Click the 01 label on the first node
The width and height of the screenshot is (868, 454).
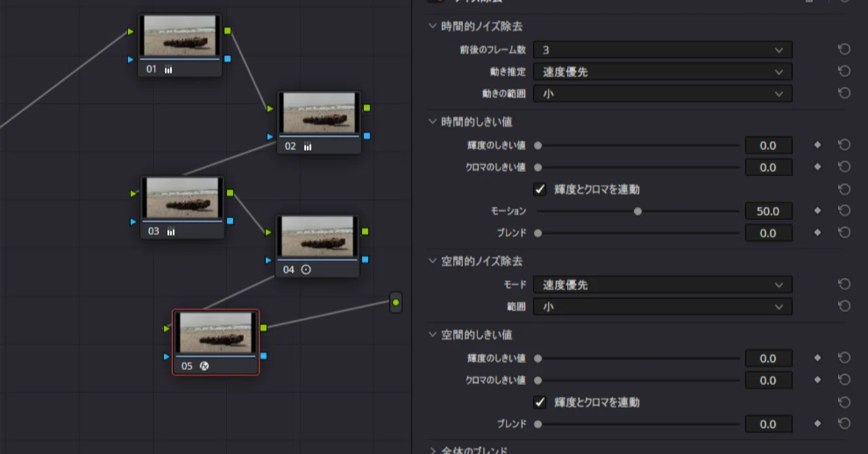pos(151,69)
